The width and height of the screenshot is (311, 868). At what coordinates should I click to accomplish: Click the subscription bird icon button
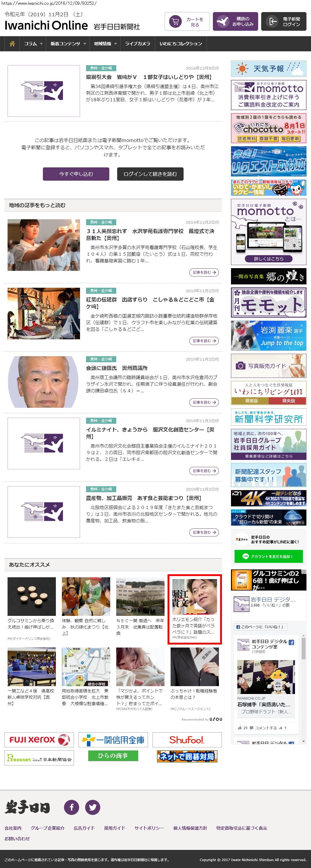pos(223,22)
